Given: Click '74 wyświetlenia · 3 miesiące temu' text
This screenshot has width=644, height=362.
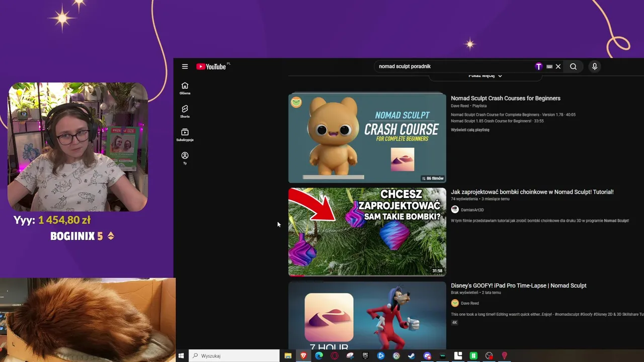Looking at the screenshot, I should click(480, 199).
